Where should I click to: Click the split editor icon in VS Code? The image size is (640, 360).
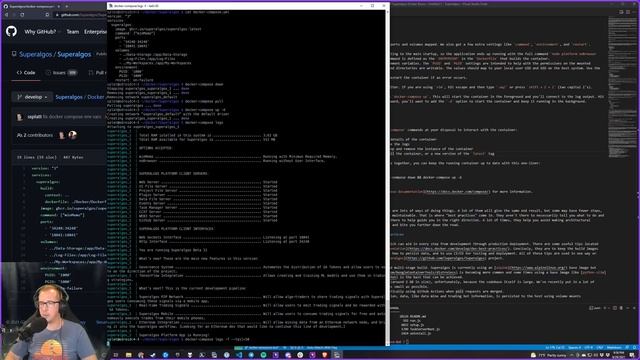pyautogui.click(x=621, y=12)
